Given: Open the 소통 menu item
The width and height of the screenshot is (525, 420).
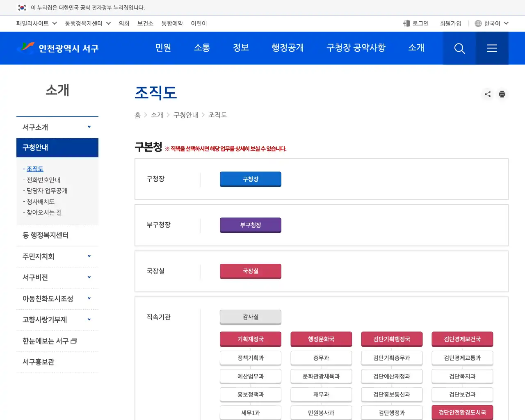Looking at the screenshot, I should pyautogui.click(x=201, y=48).
